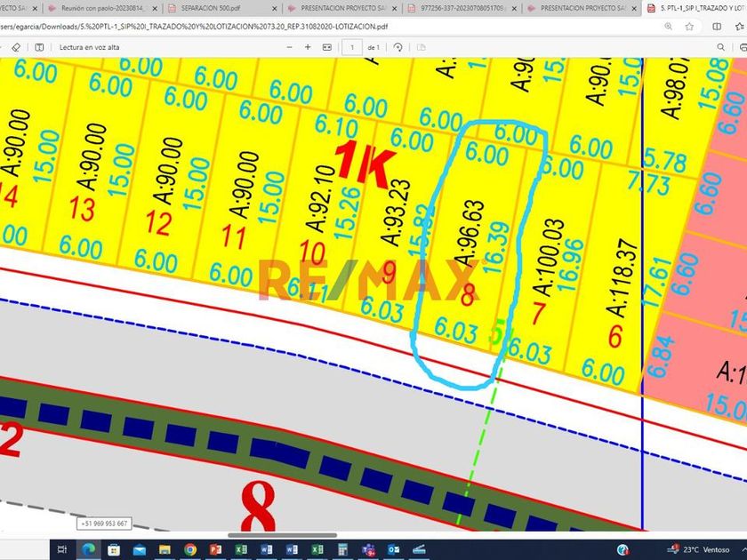Open split screen icon in browser toolbar
Image resolution: width=747 pixels, height=560 pixels.
[717, 27]
